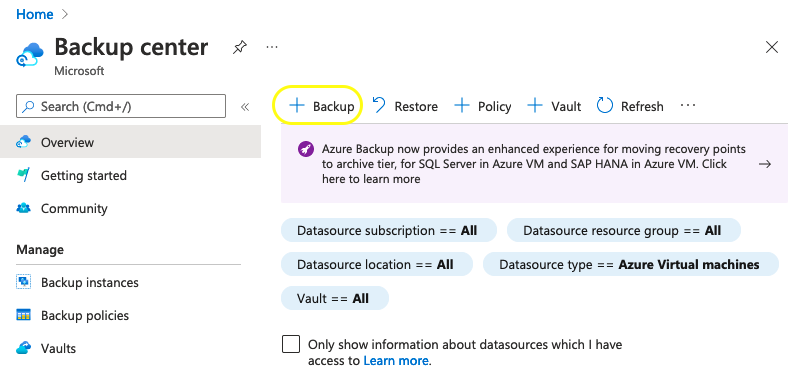Change Datasource type Azure Virtual machines filter
Screen dimensions: 796x381
(631, 264)
